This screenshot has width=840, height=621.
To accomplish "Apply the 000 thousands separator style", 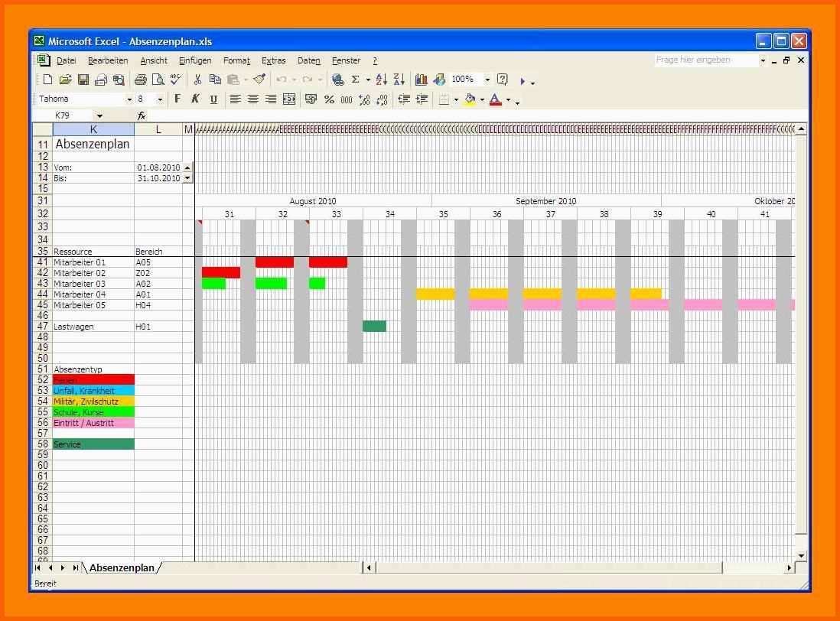I will (347, 99).
